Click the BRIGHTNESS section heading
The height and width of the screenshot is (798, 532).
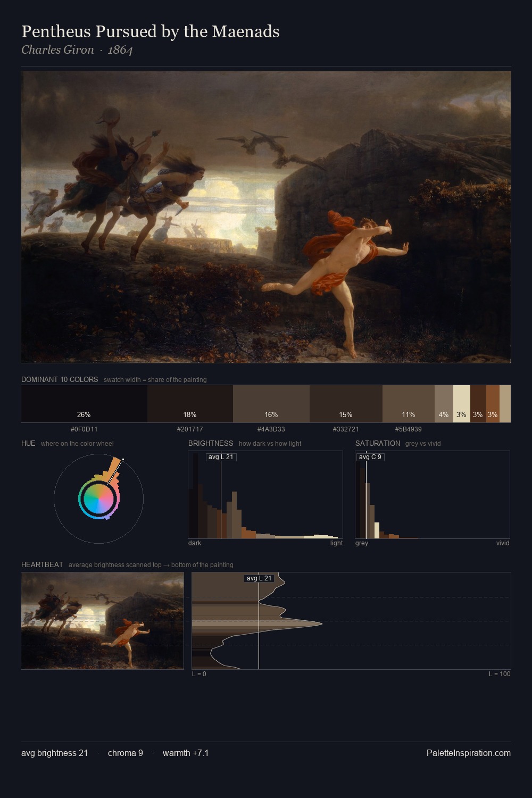(211, 443)
